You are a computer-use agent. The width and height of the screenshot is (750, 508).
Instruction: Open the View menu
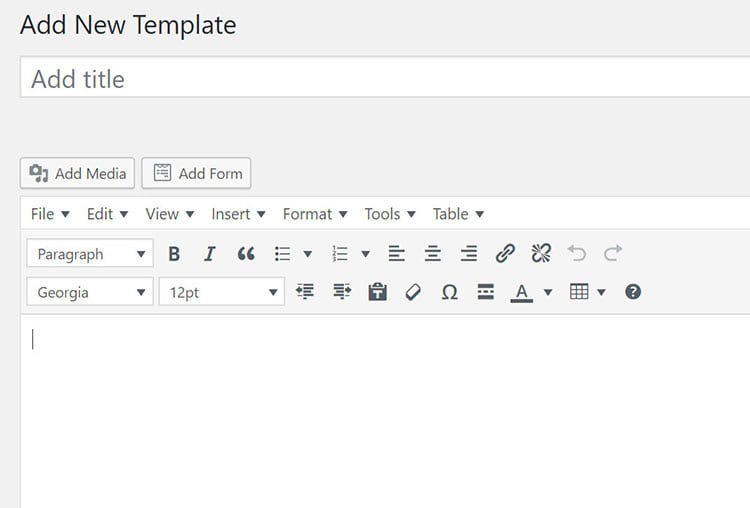coord(169,214)
